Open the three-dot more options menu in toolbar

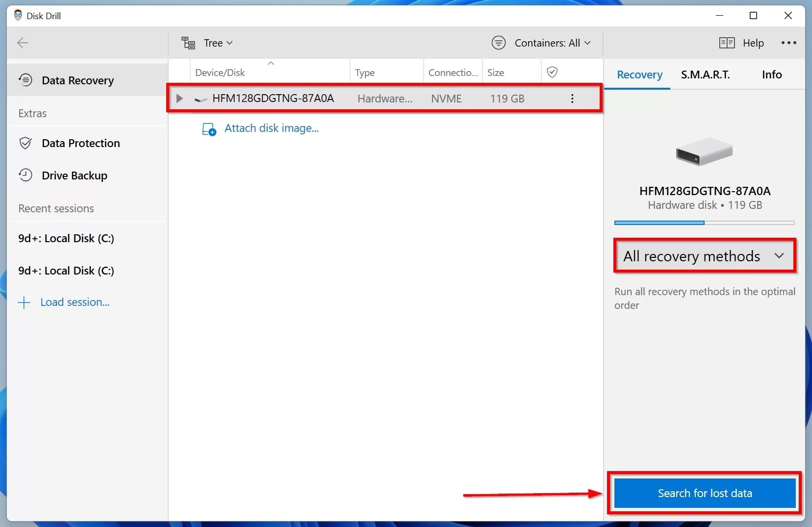tap(788, 43)
